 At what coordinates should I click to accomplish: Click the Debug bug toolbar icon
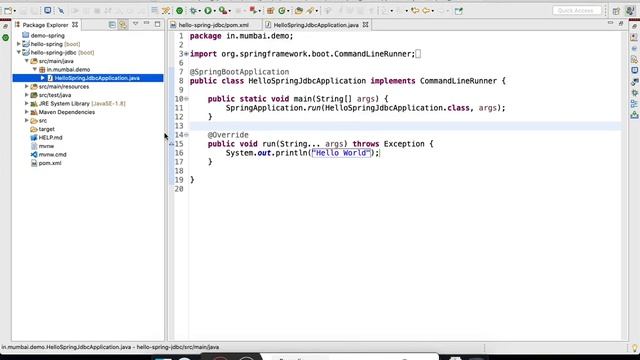point(193,11)
